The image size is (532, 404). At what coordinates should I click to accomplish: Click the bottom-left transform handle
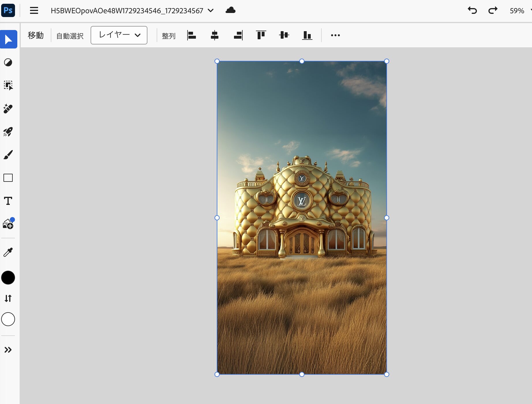(217, 374)
